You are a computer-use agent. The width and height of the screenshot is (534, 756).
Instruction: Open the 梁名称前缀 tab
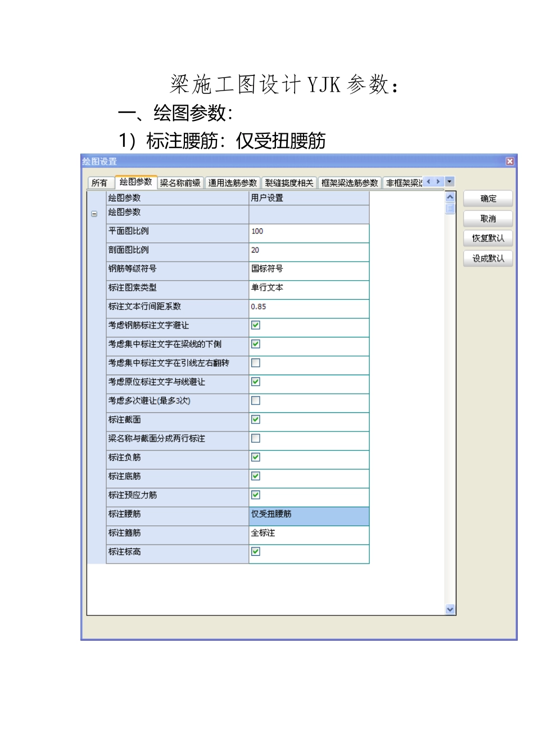180,183
